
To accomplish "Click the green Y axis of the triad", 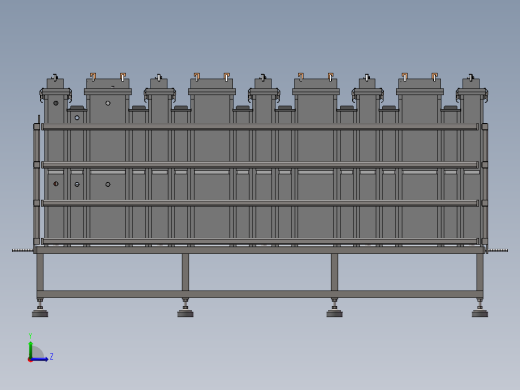I will [x=31, y=350].
